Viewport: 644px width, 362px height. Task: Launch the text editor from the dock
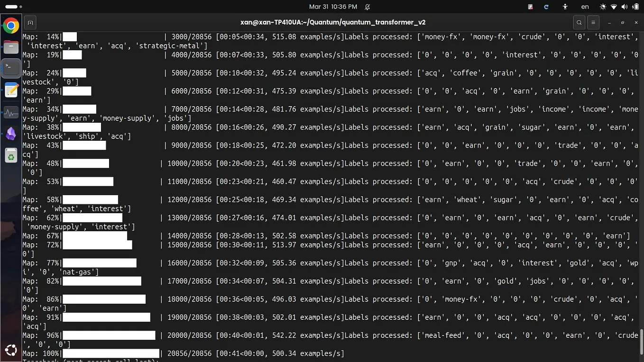click(10, 90)
